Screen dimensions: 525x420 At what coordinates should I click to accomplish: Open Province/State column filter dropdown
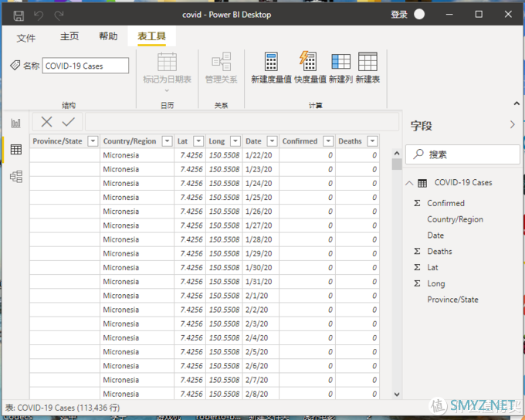click(93, 141)
